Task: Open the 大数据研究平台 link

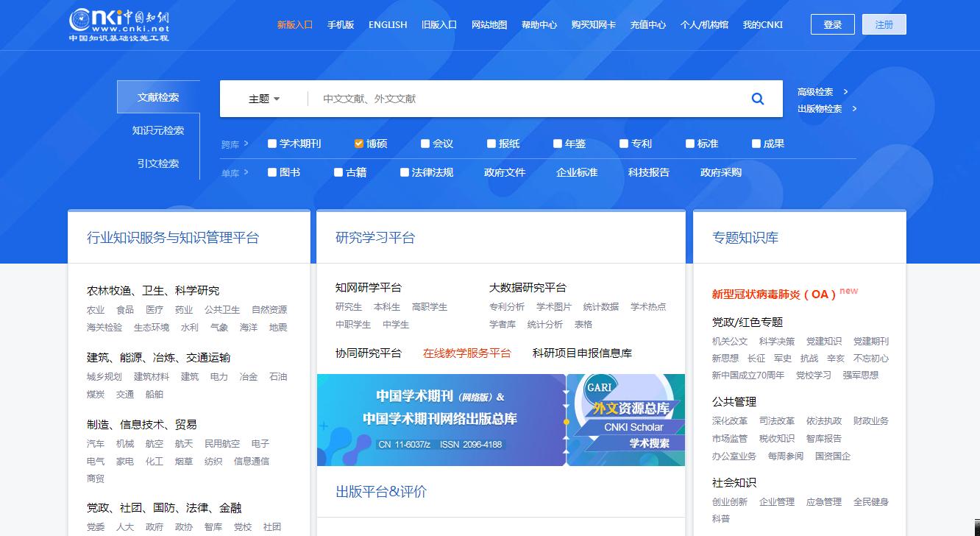Action: pos(528,287)
